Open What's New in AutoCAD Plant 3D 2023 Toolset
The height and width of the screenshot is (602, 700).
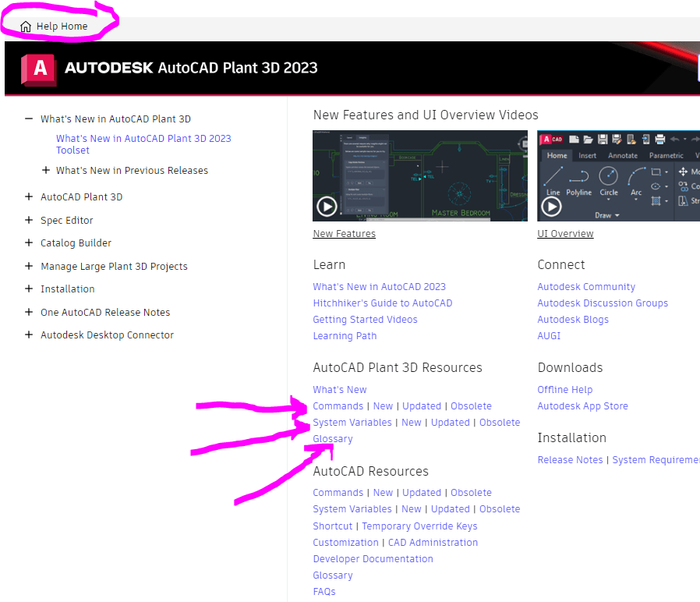143,144
